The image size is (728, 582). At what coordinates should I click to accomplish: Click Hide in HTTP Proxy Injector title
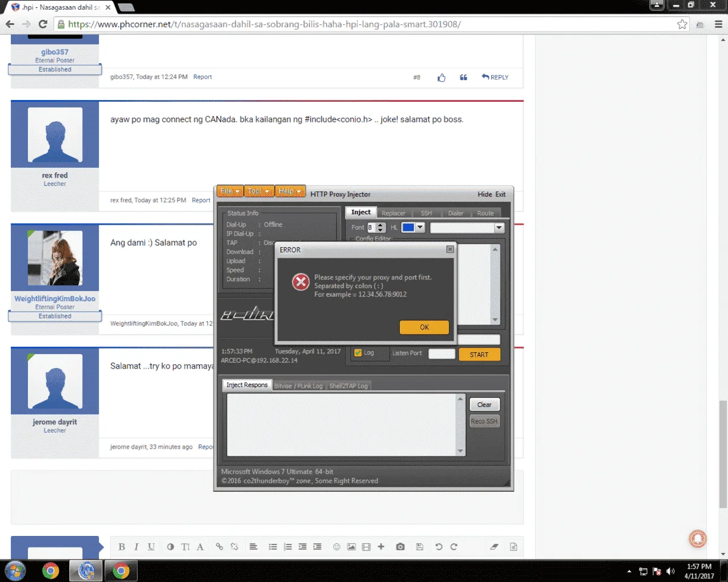[x=485, y=195]
